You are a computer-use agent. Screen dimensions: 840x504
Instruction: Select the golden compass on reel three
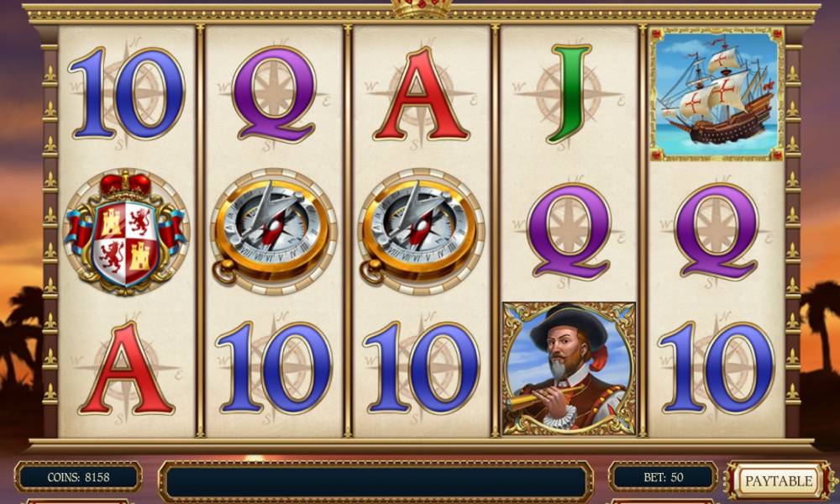pyautogui.click(x=421, y=231)
